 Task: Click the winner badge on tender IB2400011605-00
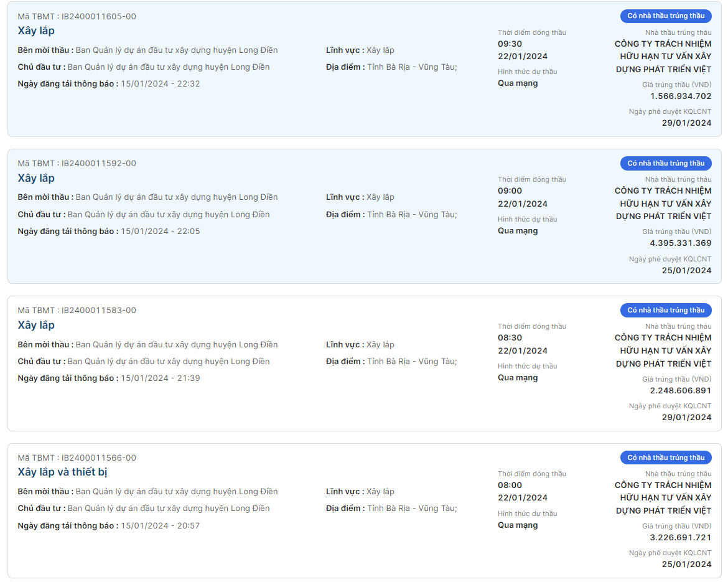coord(665,16)
